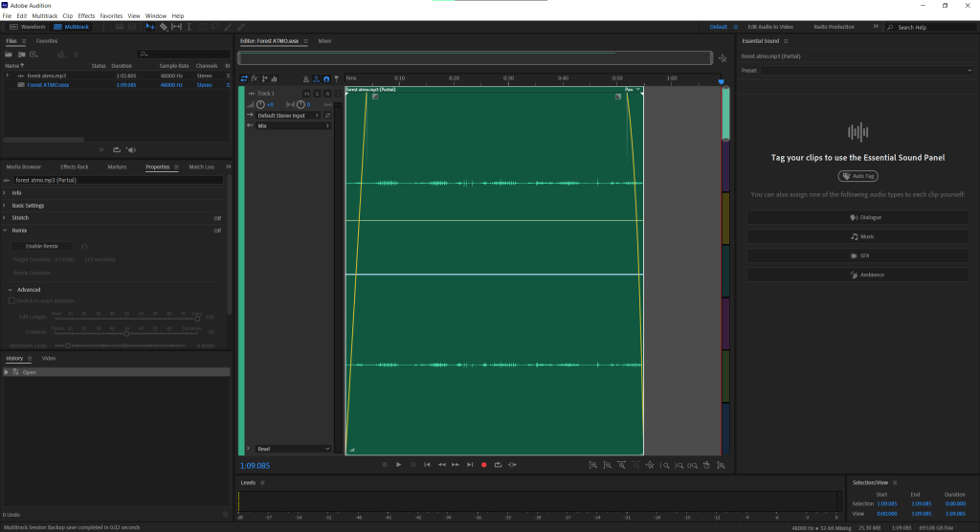
Task: Toggle loop playback in transport controls
Action: (x=498, y=465)
